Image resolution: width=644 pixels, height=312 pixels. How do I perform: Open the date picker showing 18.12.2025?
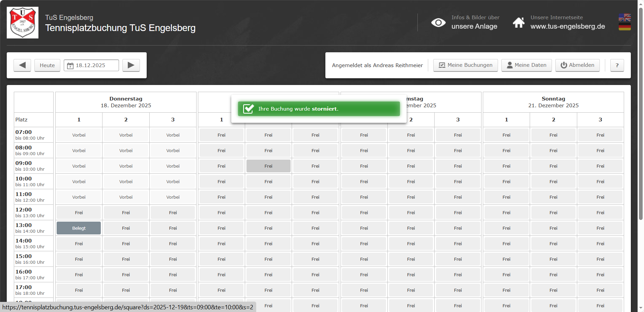(91, 65)
